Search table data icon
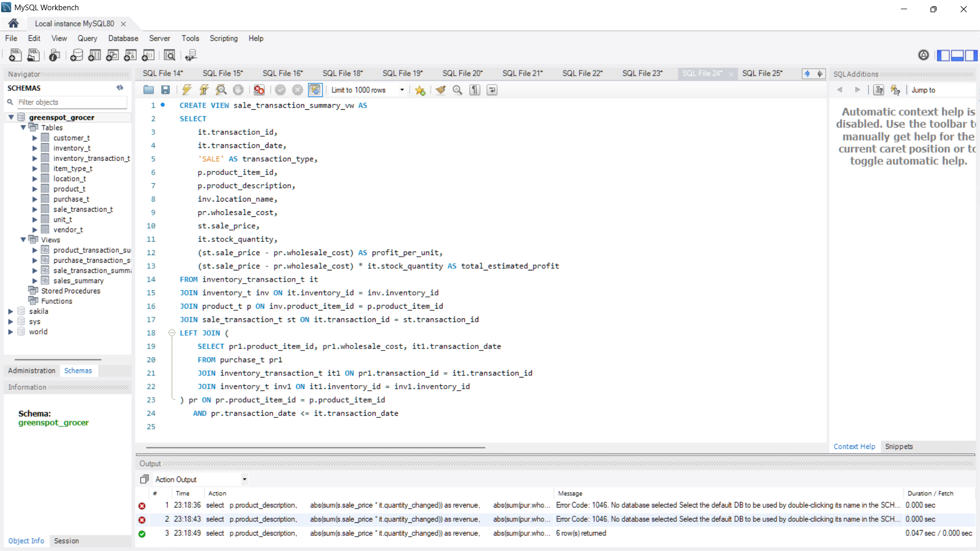 [x=169, y=55]
